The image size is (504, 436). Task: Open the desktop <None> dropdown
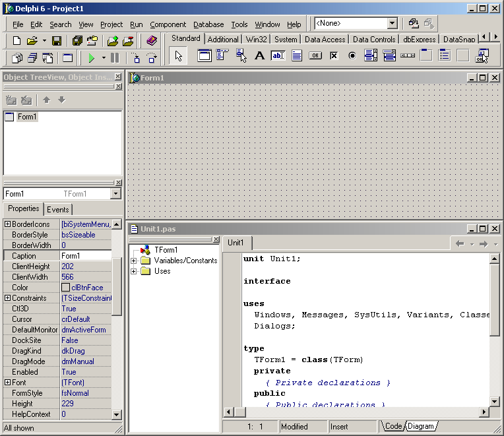coord(392,23)
